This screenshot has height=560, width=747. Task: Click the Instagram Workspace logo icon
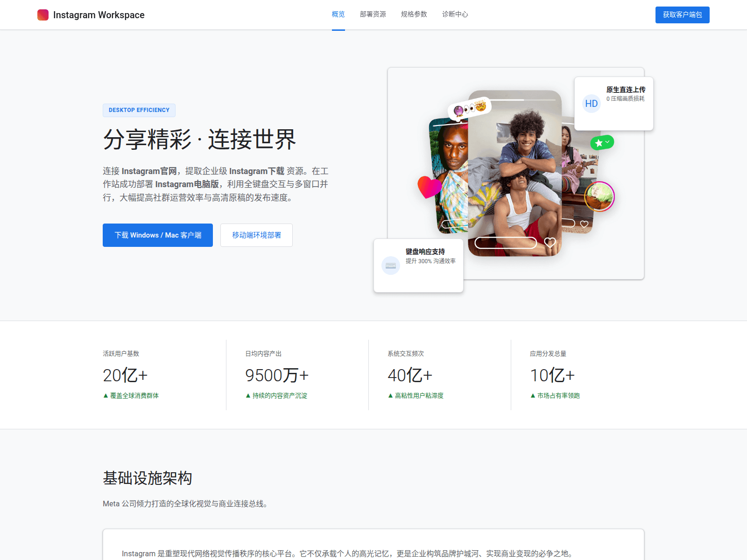coord(43,15)
